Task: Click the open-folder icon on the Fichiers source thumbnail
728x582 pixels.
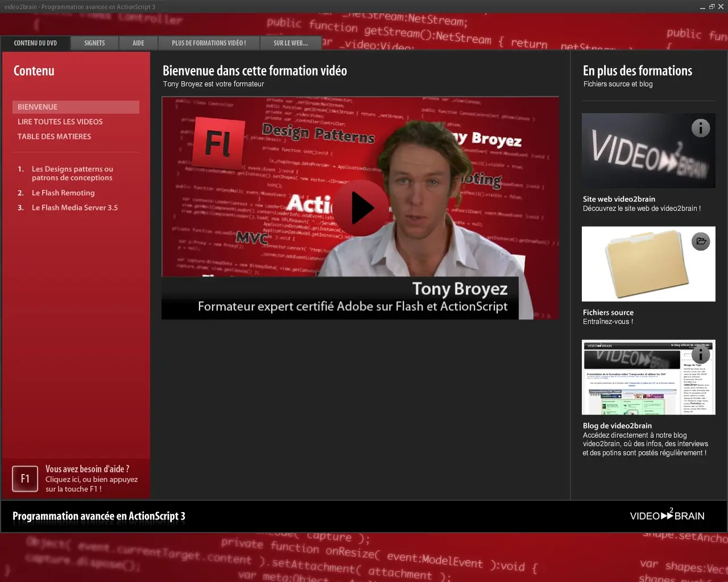Action: click(x=701, y=242)
